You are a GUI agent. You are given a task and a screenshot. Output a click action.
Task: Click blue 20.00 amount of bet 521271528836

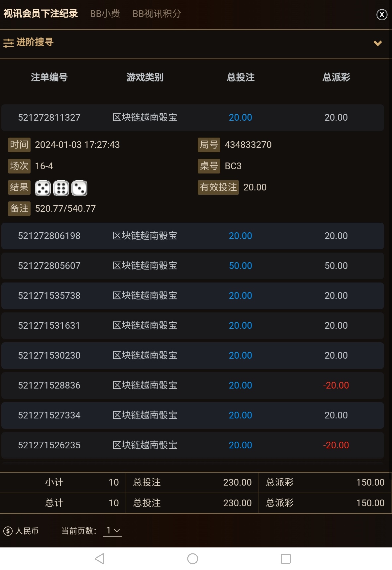[x=241, y=386]
